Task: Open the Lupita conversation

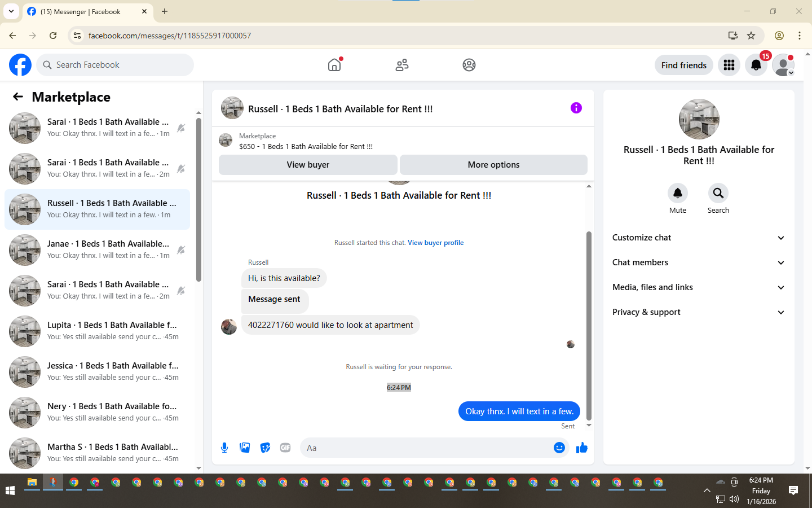Action: click(x=97, y=331)
